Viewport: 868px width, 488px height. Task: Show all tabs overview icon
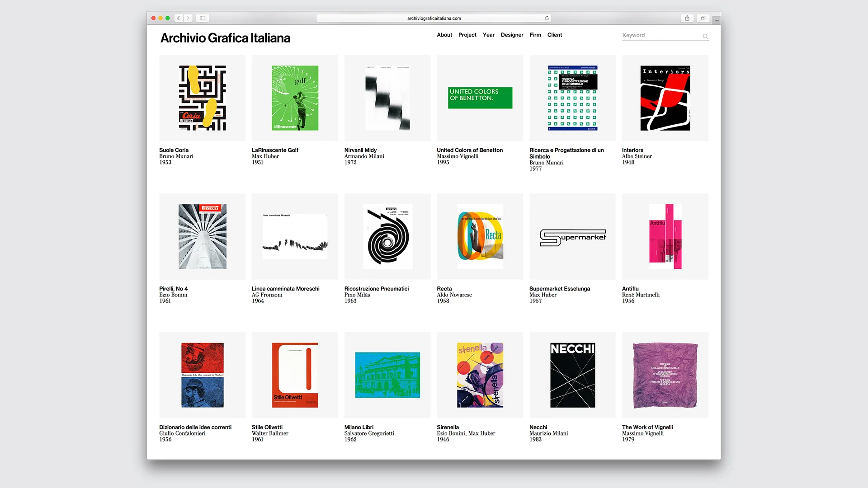click(x=703, y=18)
